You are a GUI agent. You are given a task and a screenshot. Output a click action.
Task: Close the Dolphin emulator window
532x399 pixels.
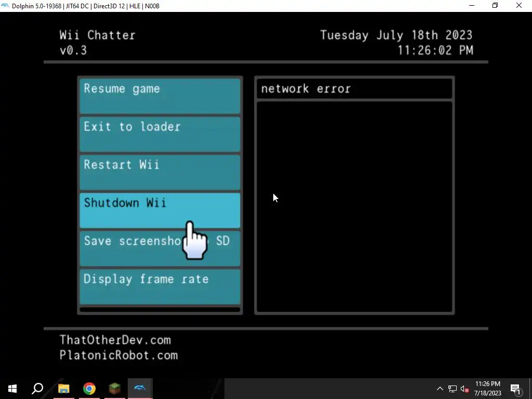coord(519,6)
